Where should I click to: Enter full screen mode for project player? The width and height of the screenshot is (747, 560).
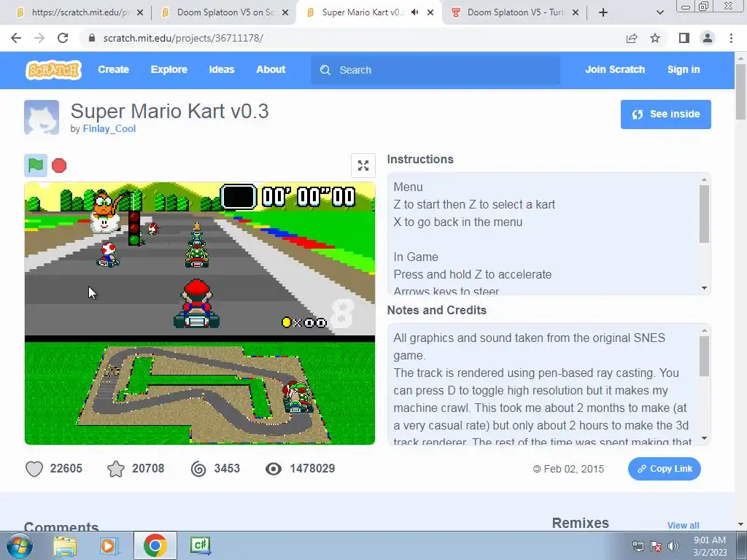(x=363, y=166)
